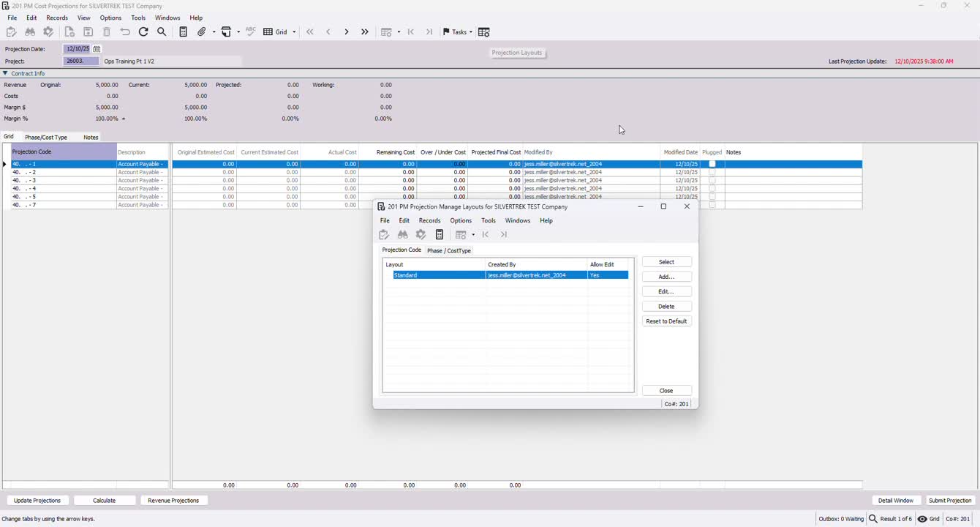This screenshot has width=980, height=527.
Task: Select the Standard layout row in dialog
Action: 510,275
